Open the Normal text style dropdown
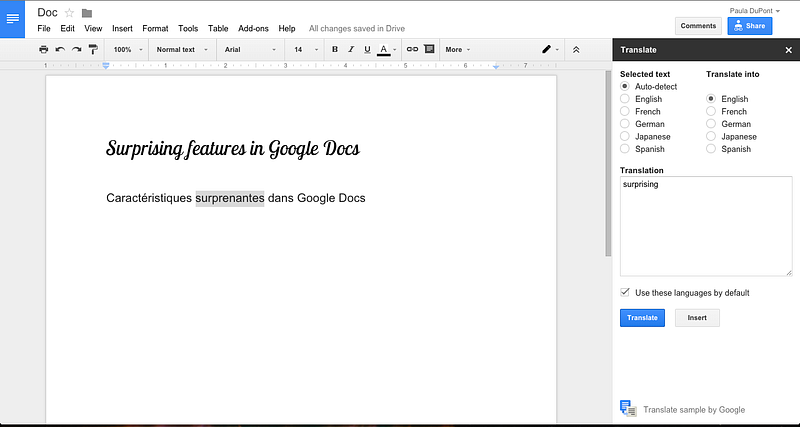Viewport: 800px width, 427px height. pos(181,49)
